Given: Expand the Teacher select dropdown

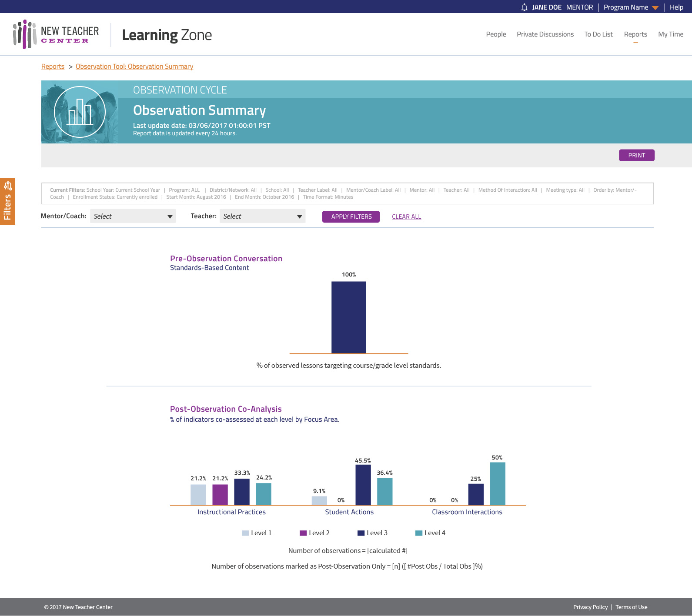Looking at the screenshot, I should point(262,216).
